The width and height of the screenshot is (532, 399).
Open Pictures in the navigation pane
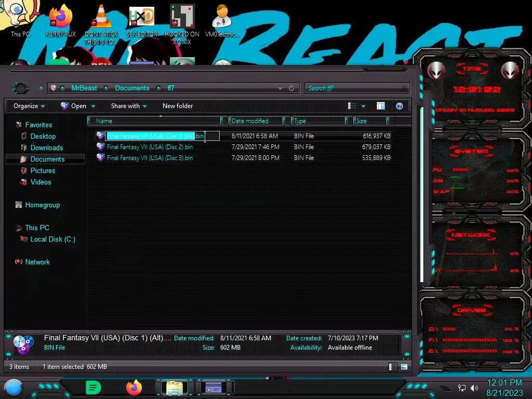coord(43,170)
